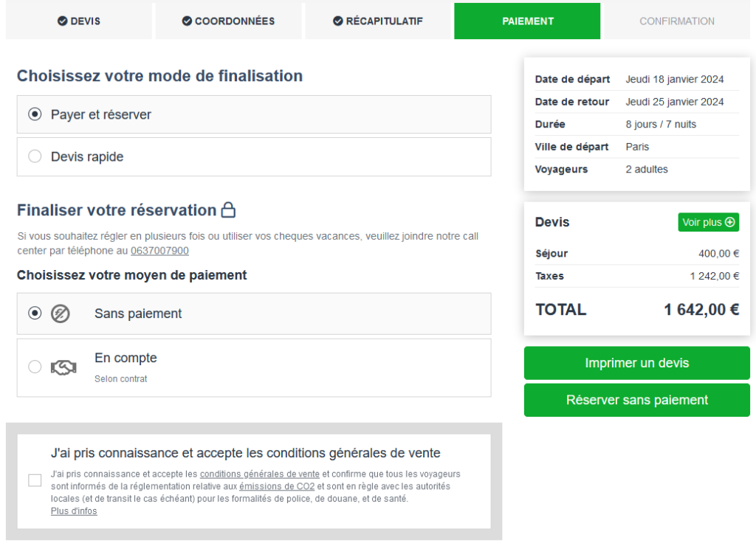Screen dimensions: 756x554
Task: Follow the Plus d'infos link
Action: coord(74,511)
